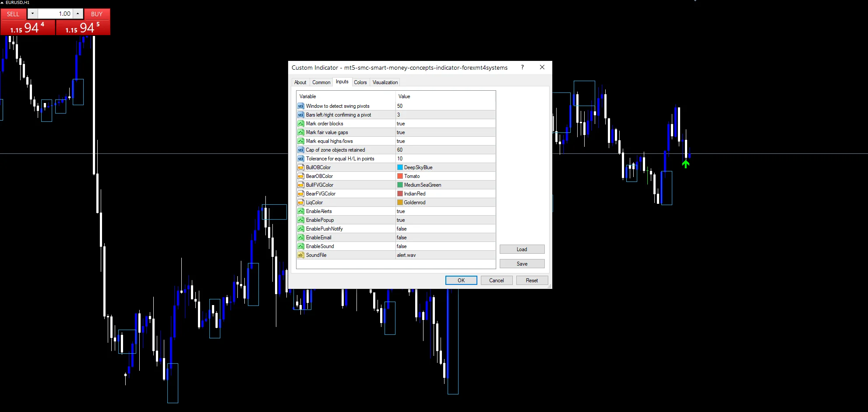Toggle EnableEmail false value
The width and height of the screenshot is (868, 412).
tap(445, 238)
